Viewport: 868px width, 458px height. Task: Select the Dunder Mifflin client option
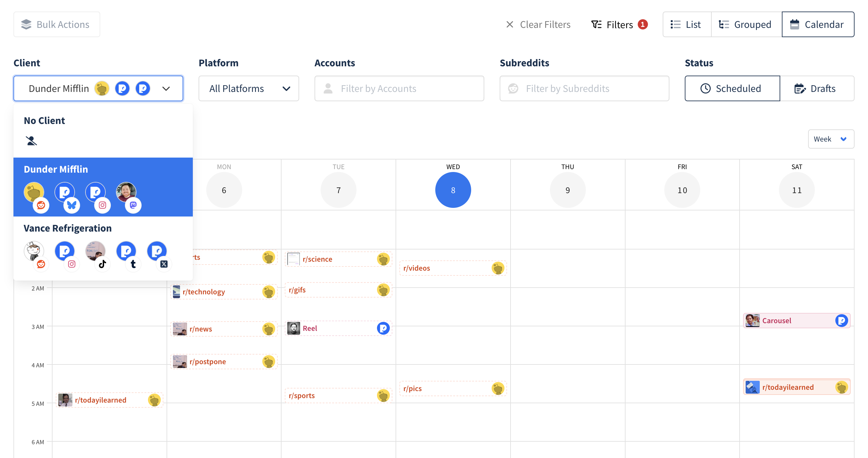click(x=103, y=187)
